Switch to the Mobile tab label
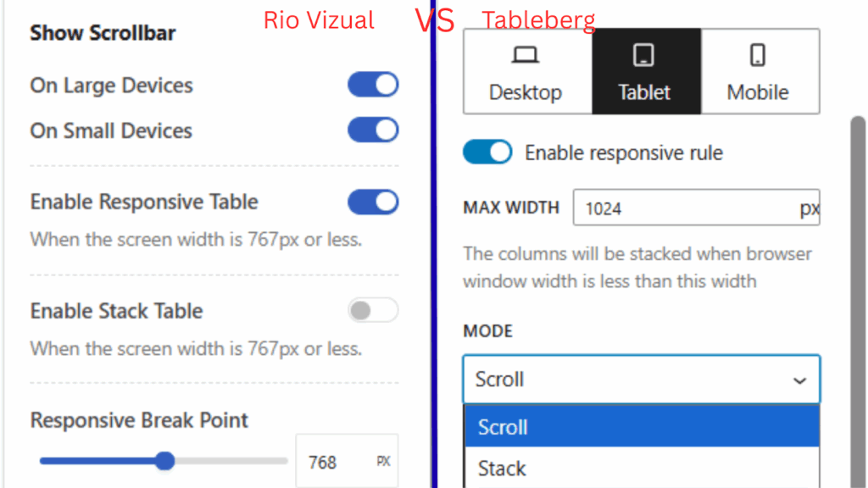This screenshot has height=488, width=868. coord(758,92)
